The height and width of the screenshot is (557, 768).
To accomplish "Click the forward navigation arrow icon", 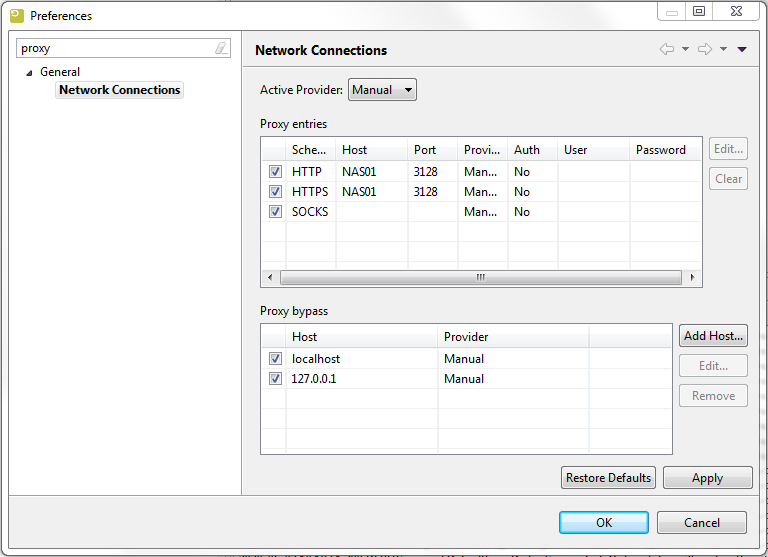I will pos(704,49).
